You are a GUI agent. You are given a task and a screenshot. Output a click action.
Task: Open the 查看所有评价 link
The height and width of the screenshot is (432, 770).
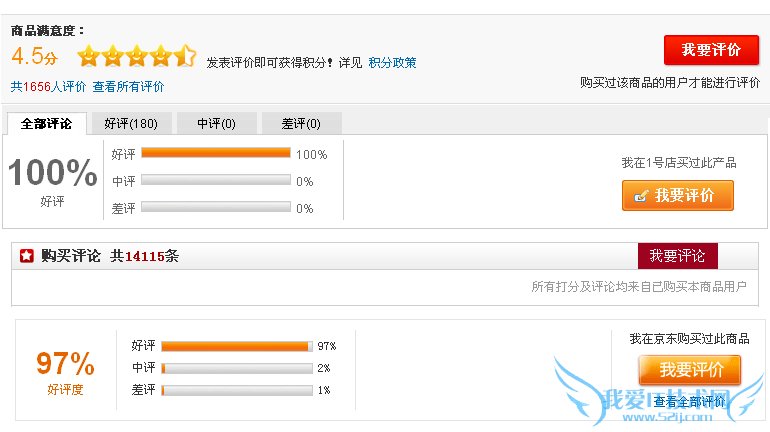(x=128, y=87)
